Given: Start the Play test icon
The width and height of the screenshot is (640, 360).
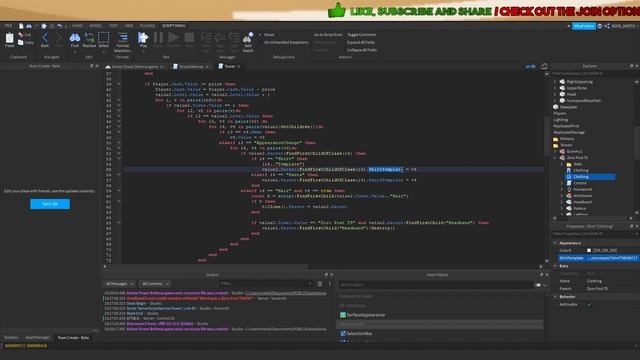Looking at the screenshot, I should click(x=143, y=38).
